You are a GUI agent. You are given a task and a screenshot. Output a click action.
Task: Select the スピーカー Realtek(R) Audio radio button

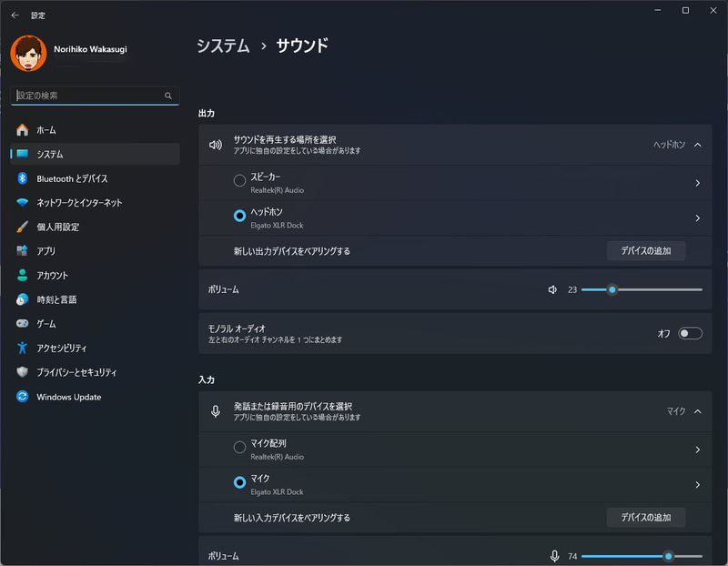tap(239, 180)
